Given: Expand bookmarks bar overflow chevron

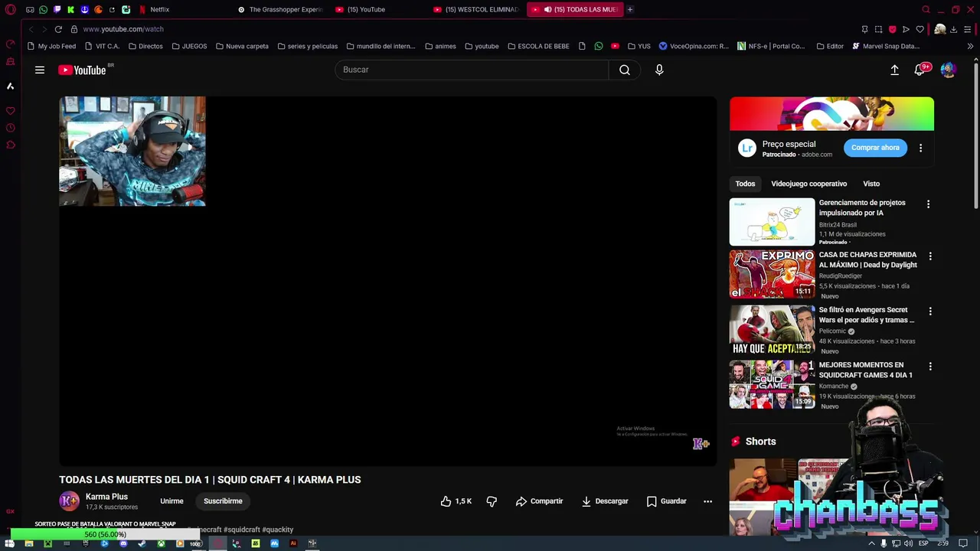Looking at the screenshot, I should 970,46.
